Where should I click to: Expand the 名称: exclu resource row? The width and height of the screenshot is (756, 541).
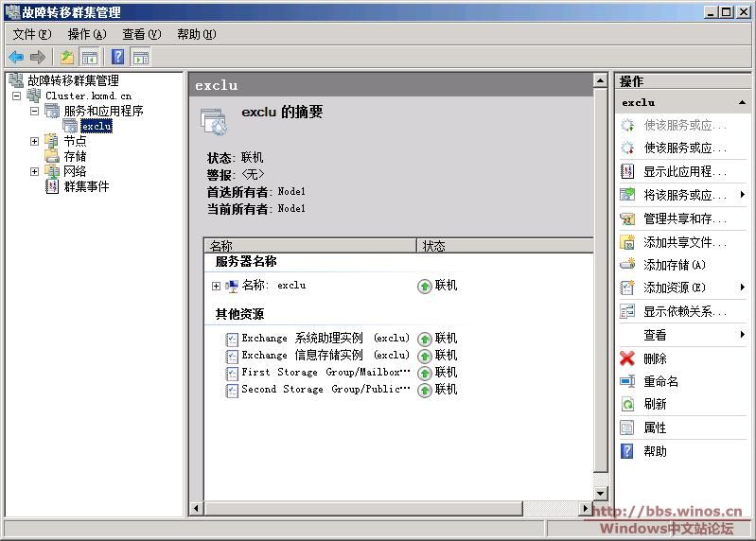pyautogui.click(x=216, y=286)
